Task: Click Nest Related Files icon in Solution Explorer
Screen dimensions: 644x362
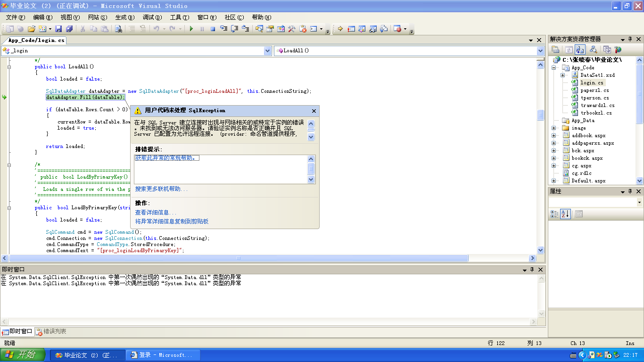Action: 580,49
